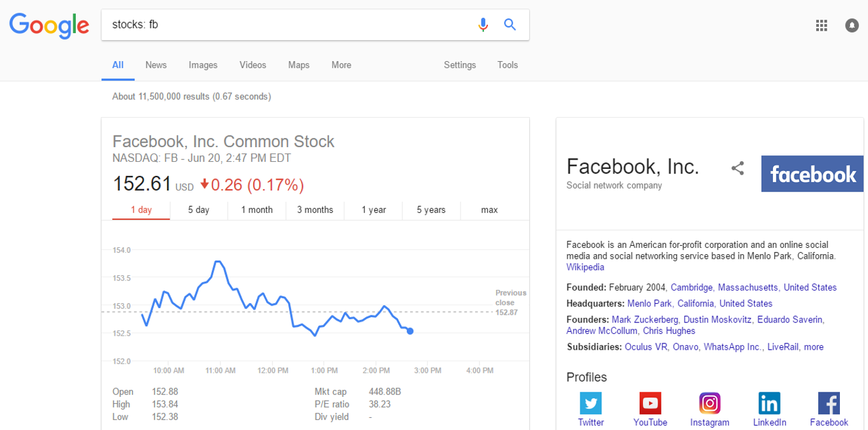Open the Google notifications bell icon

click(851, 25)
